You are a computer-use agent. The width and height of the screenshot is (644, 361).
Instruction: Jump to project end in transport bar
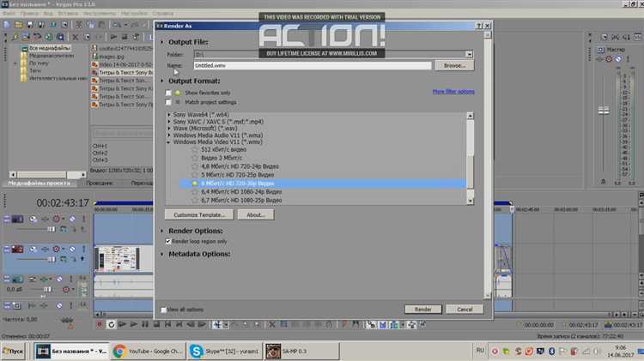[179, 324]
